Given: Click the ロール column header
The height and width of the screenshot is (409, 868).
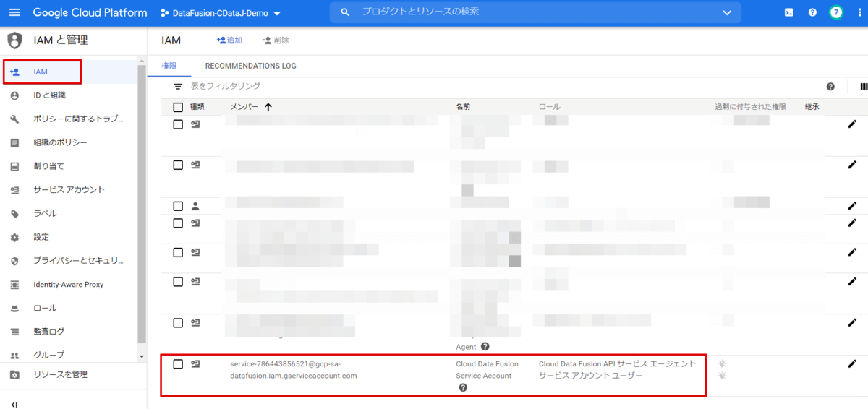Looking at the screenshot, I should (x=549, y=107).
